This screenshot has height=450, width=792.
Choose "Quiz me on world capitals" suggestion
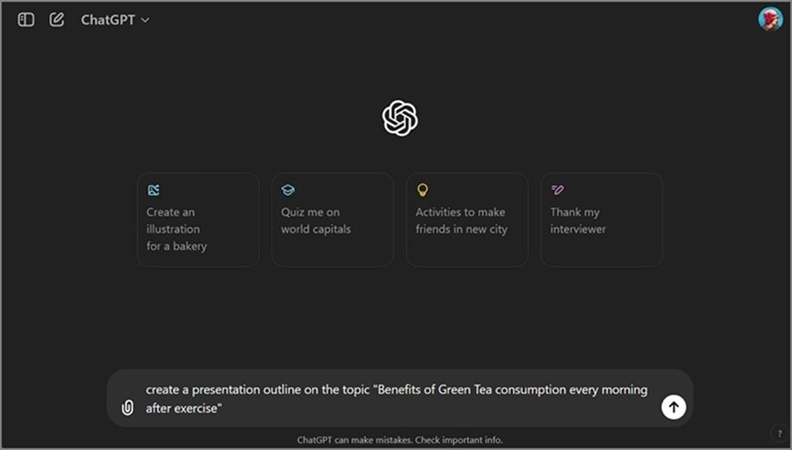(x=332, y=221)
